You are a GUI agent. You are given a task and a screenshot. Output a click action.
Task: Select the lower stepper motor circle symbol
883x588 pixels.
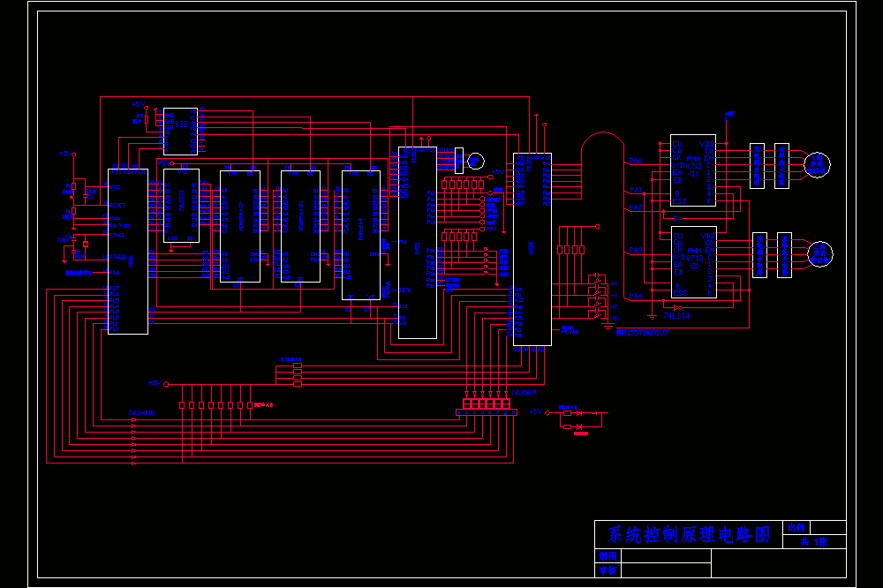click(x=820, y=254)
